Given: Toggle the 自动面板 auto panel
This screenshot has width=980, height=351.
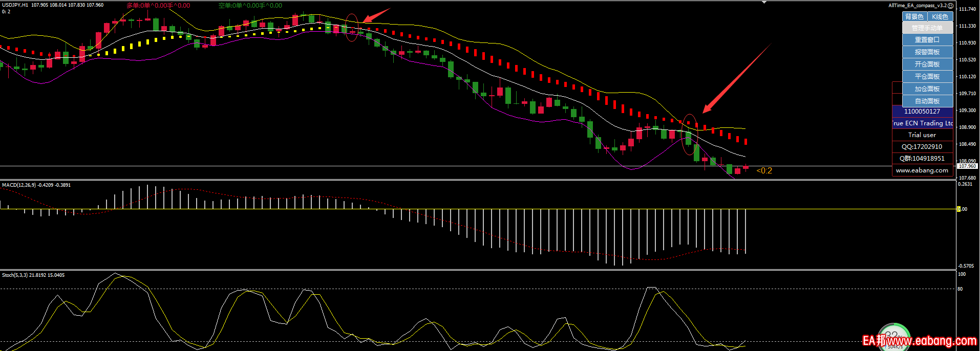Looking at the screenshot, I should coord(927,101).
